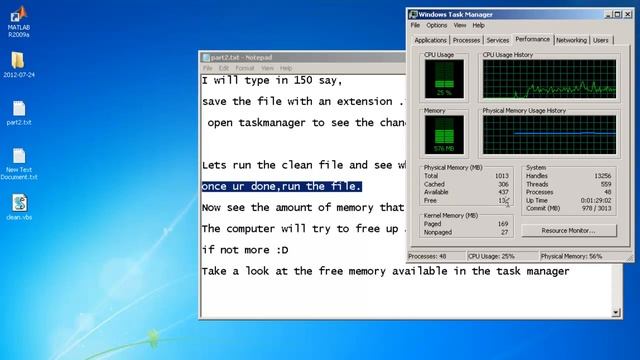The height and width of the screenshot is (360, 640).
Task: Click the Up Time value 0:01:29:02
Action: pos(596,200)
